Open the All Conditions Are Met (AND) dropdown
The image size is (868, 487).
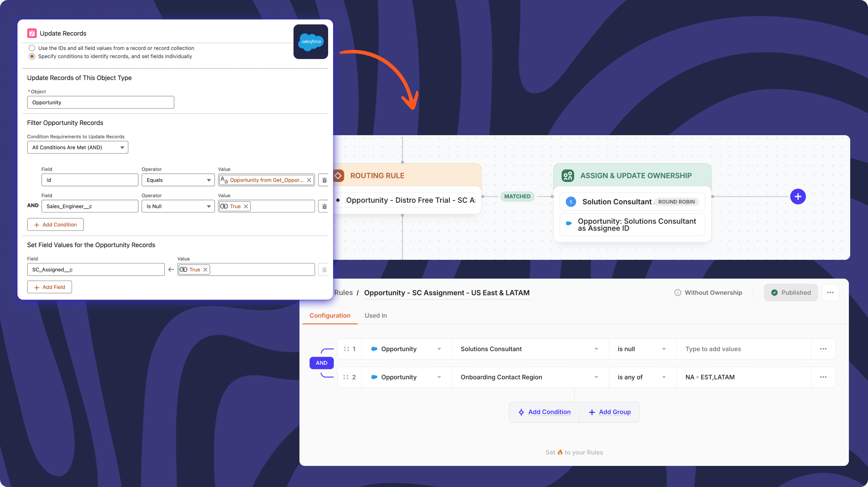point(77,147)
